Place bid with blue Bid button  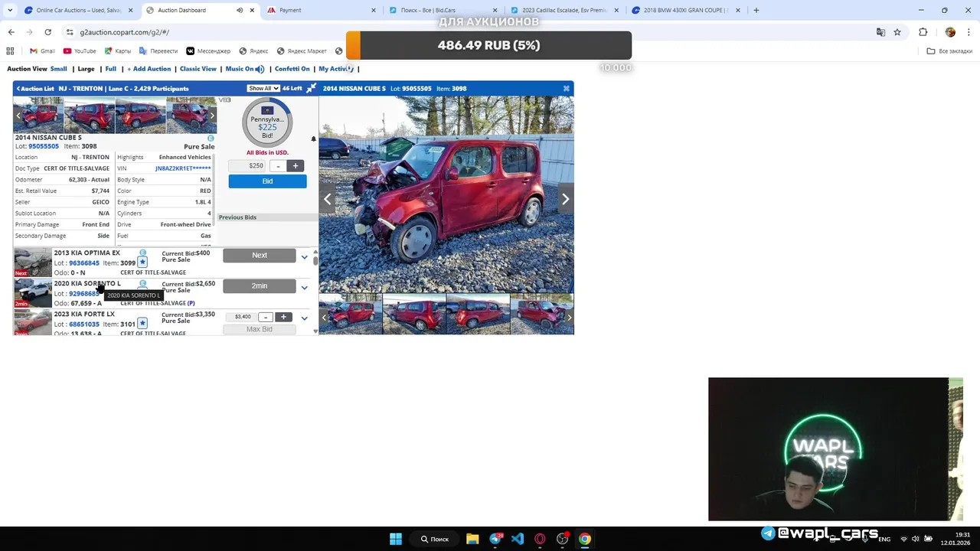pyautogui.click(x=267, y=181)
